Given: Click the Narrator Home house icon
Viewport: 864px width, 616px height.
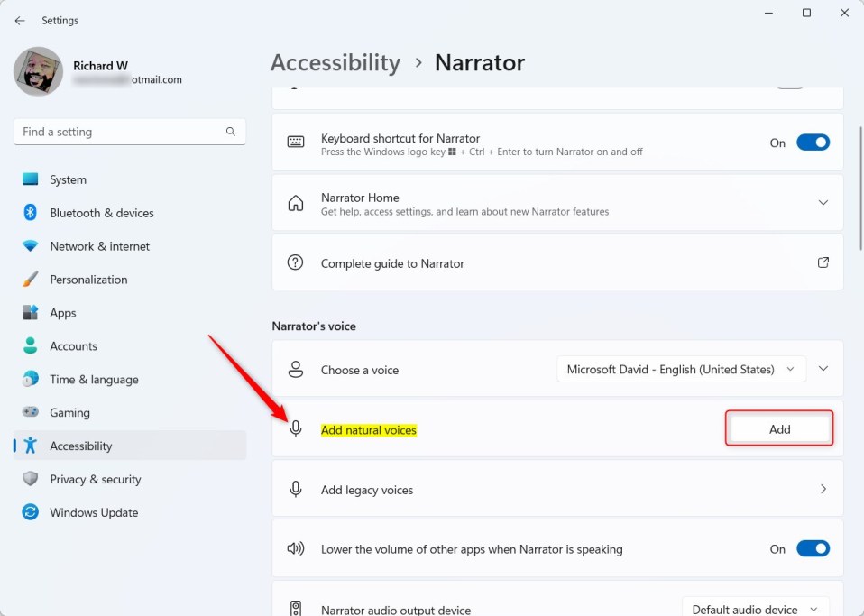Looking at the screenshot, I should 296,203.
